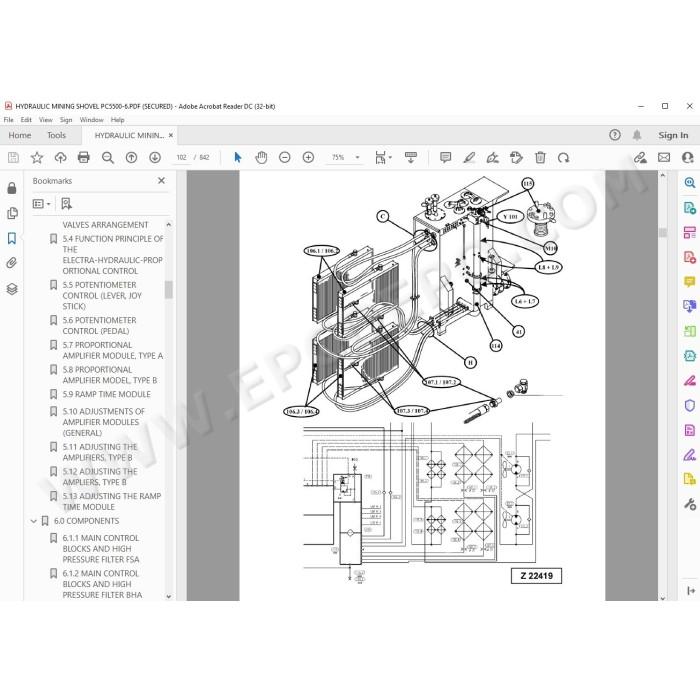The width and height of the screenshot is (700, 700).
Task: Toggle the Bookmarks panel icon
Action: click(x=12, y=238)
